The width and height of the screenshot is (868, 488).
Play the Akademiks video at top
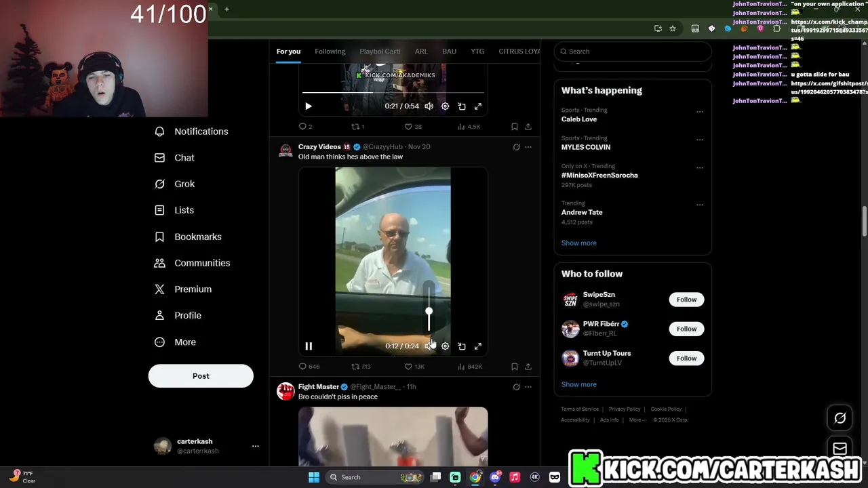click(309, 106)
